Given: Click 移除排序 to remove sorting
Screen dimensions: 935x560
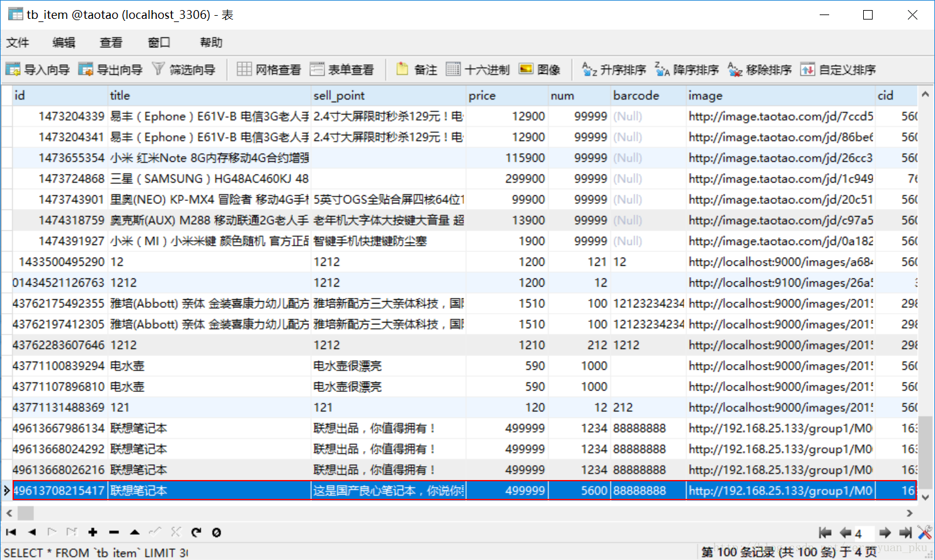Looking at the screenshot, I should [759, 69].
